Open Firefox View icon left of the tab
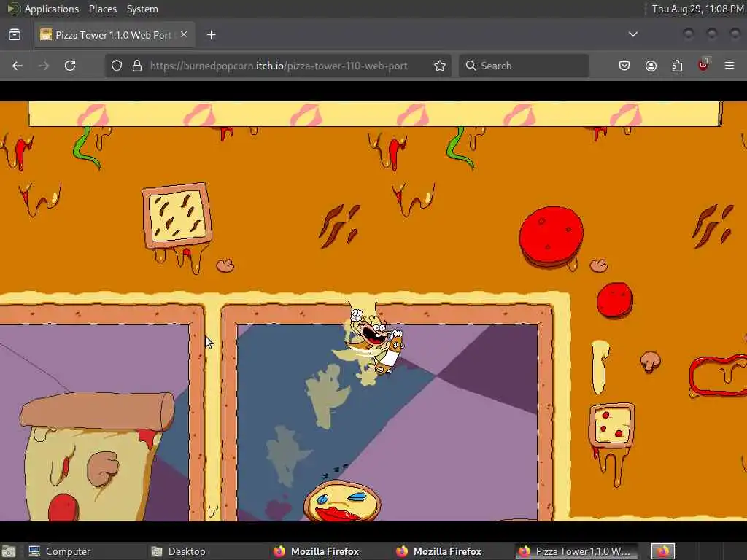The image size is (747, 560). (x=15, y=35)
